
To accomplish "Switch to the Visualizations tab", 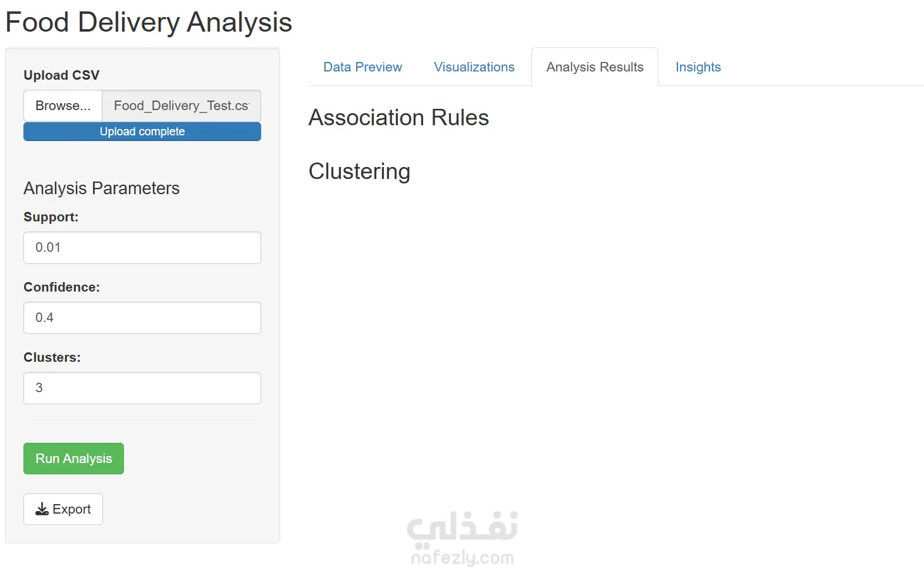I will point(474,67).
